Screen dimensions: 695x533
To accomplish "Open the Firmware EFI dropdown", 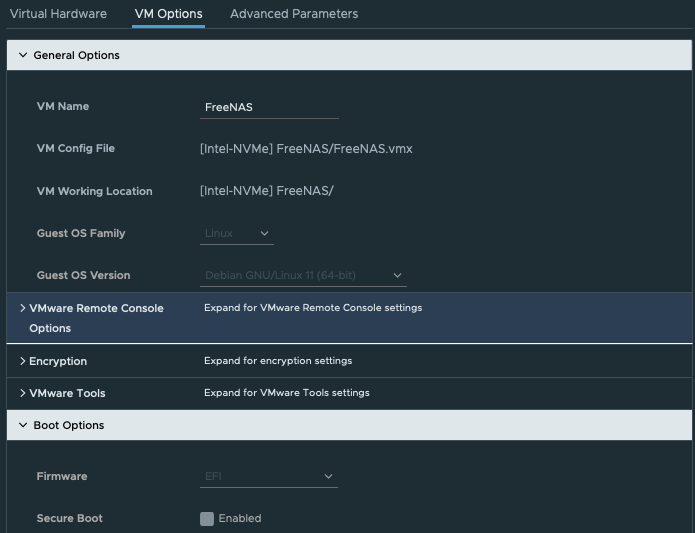I will point(269,476).
